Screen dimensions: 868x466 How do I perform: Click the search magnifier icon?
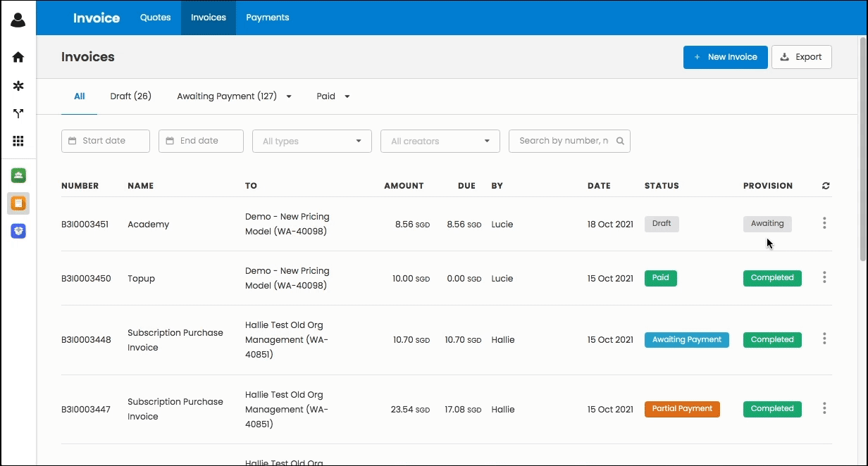[x=620, y=141]
